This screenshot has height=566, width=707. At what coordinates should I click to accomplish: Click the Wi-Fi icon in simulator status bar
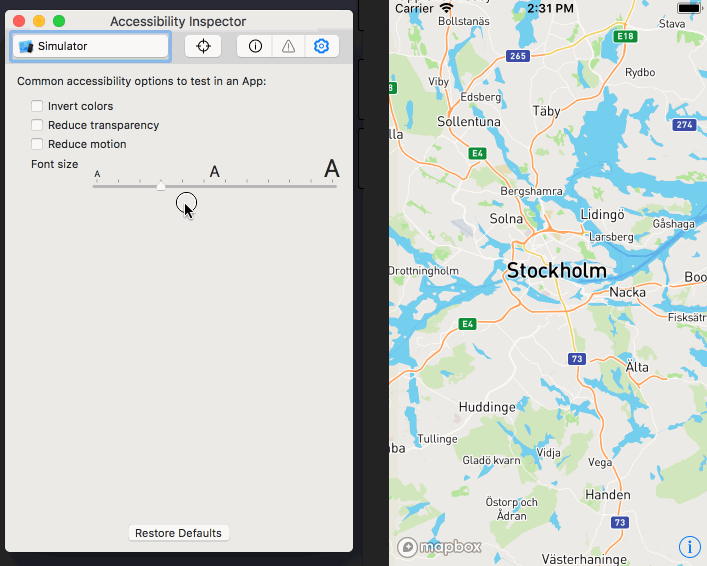[x=446, y=8]
